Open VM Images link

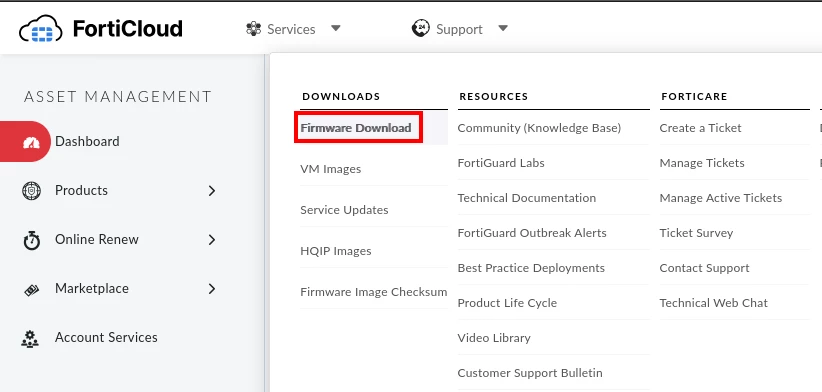[x=331, y=169]
